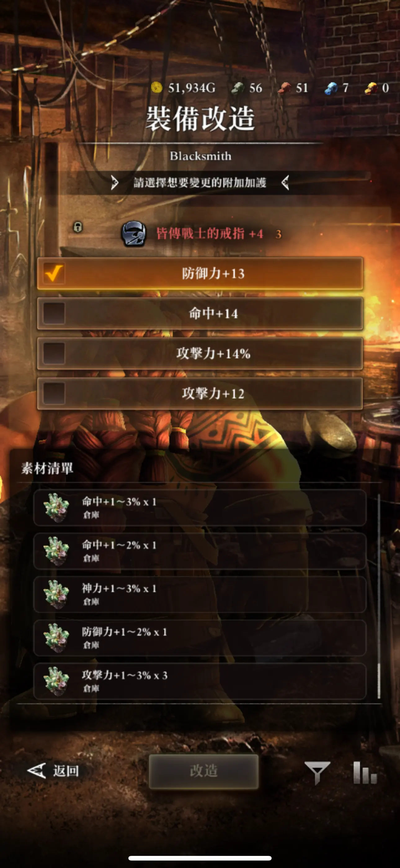400x868 pixels.
Task: Tap the gold ore material icon
Action: (371, 88)
